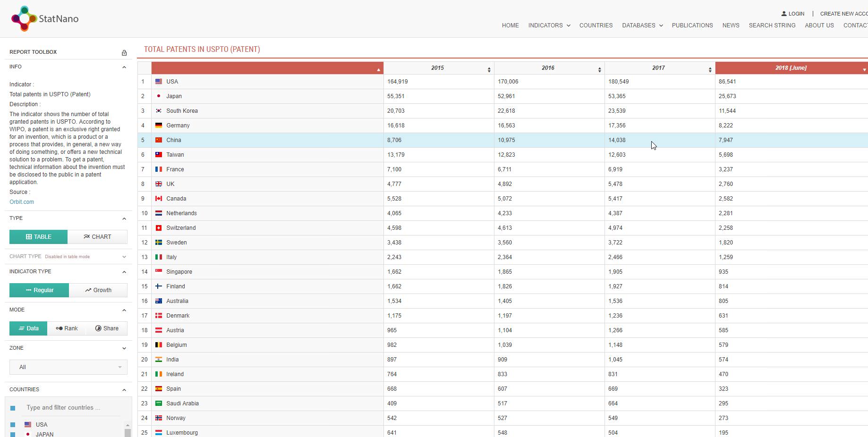Click the USA flag in countries filter list
The image size is (868, 437).
coord(28,425)
